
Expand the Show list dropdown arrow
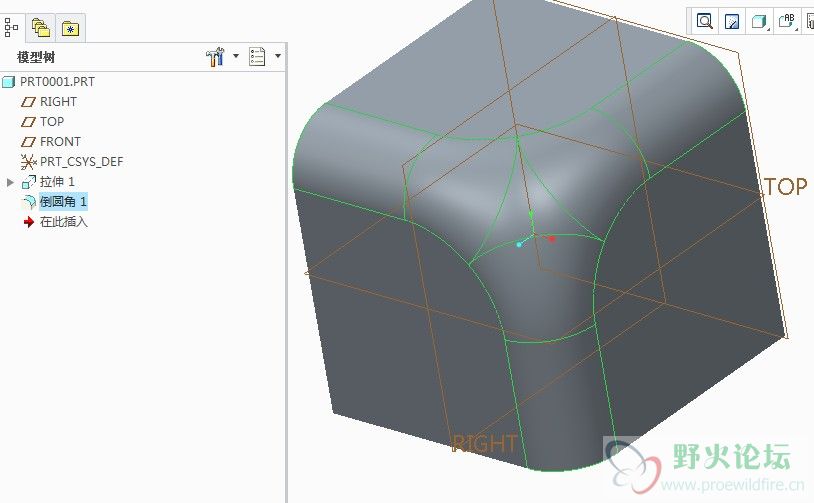(x=278, y=56)
